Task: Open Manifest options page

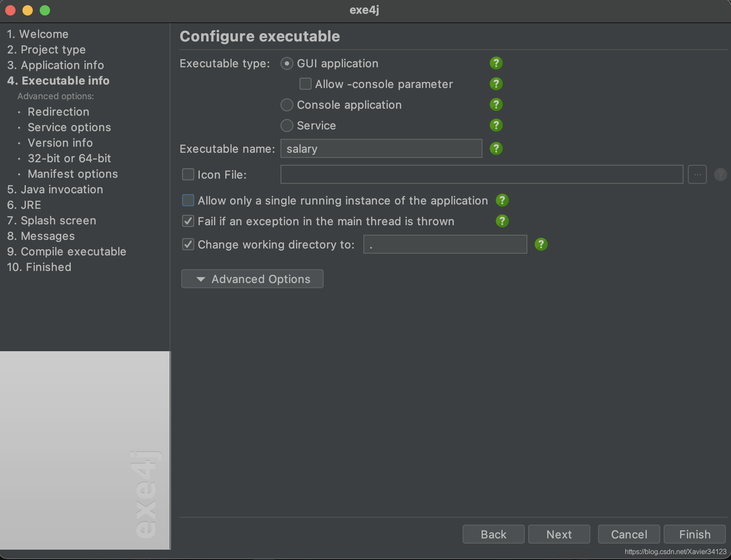Action: (x=73, y=174)
